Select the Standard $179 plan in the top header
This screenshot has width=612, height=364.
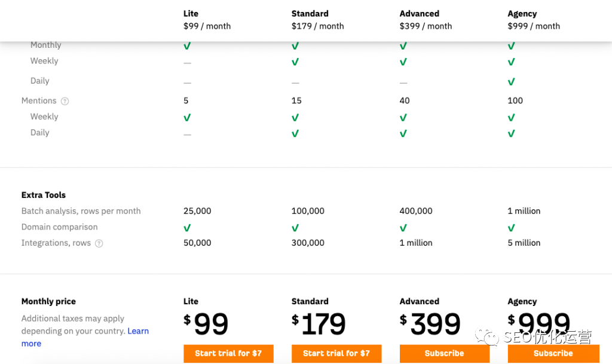tap(317, 20)
